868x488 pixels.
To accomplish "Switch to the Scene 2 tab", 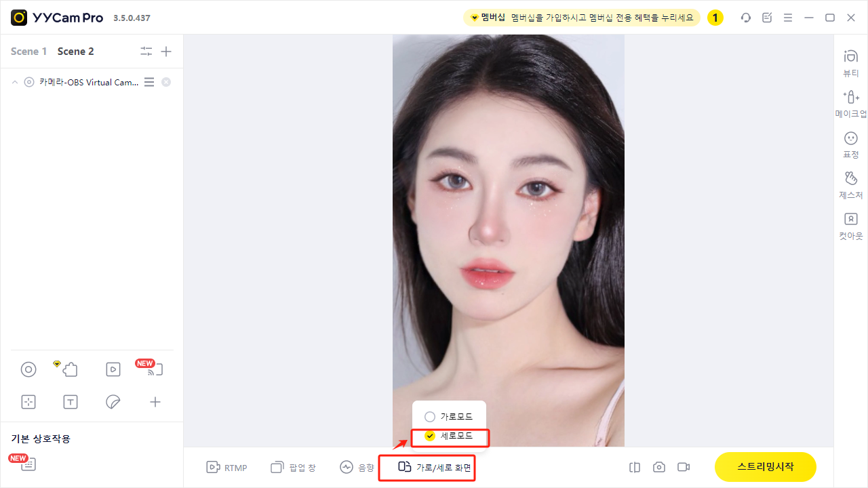I will pos(76,52).
